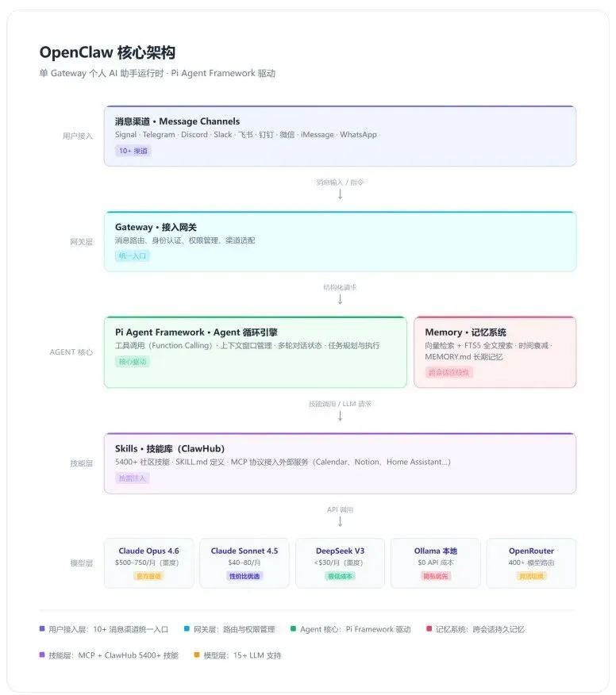This screenshot has height=695, width=616.
Task: Click the 技能层 layer label on the left
Action: [82, 463]
